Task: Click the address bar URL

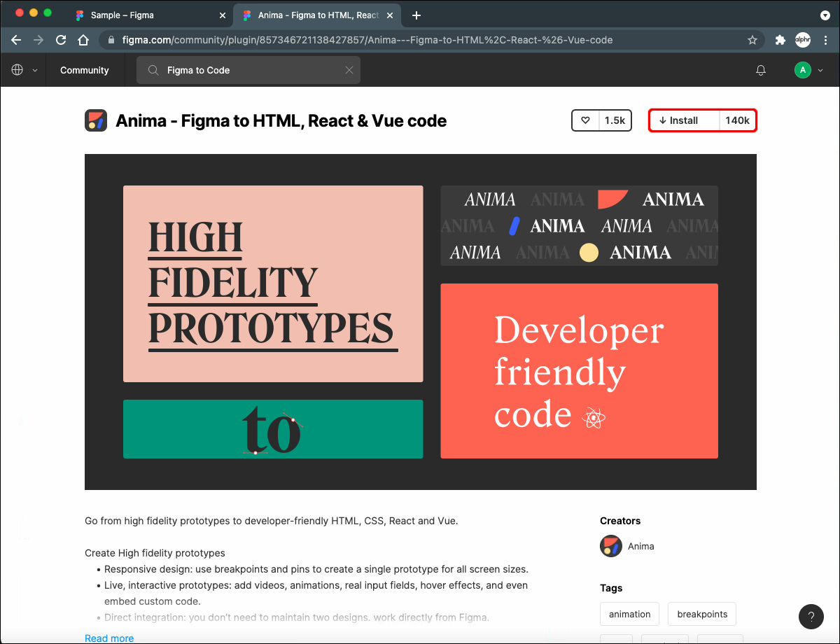Action: [367, 40]
